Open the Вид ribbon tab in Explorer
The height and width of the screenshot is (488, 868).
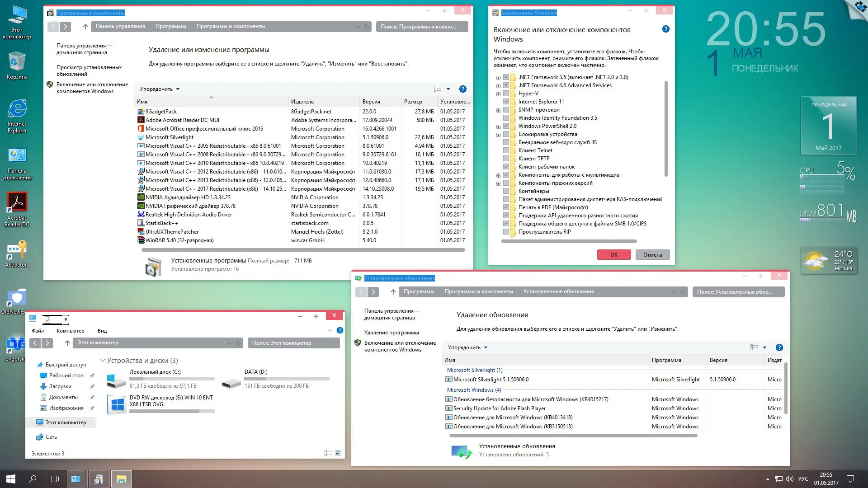coord(102,331)
